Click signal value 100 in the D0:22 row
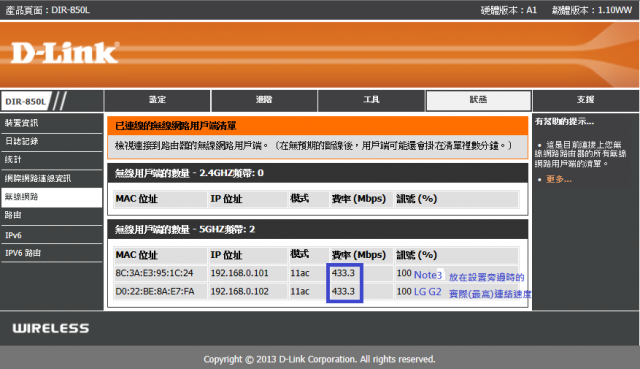This screenshot has height=369, width=640. pyautogui.click(x=404, y=291)
